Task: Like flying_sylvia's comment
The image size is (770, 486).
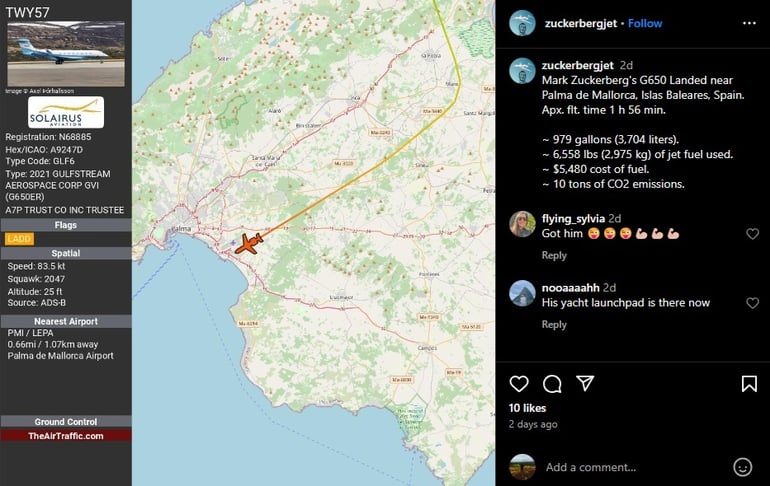Action: point(752,234)
